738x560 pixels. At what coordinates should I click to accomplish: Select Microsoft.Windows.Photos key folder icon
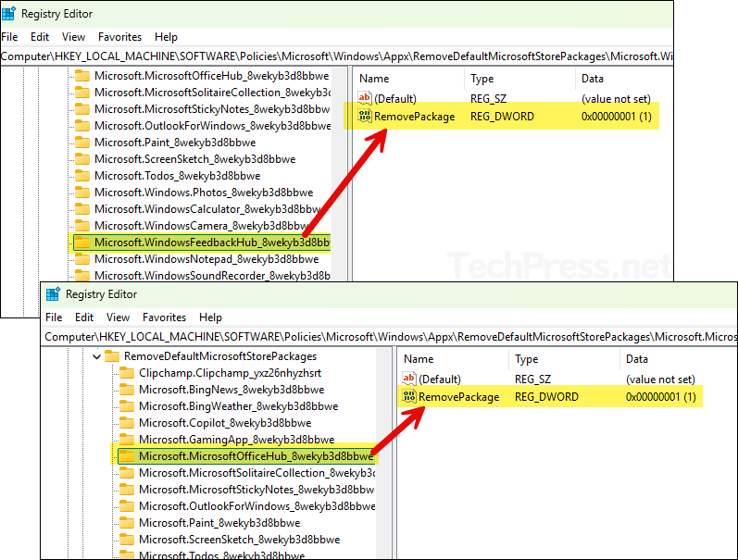point(82,193)
